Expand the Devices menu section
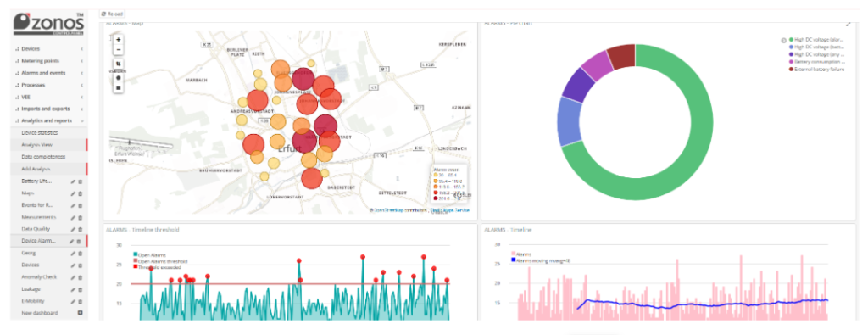 pyautogui.click(x=48, y=48)
